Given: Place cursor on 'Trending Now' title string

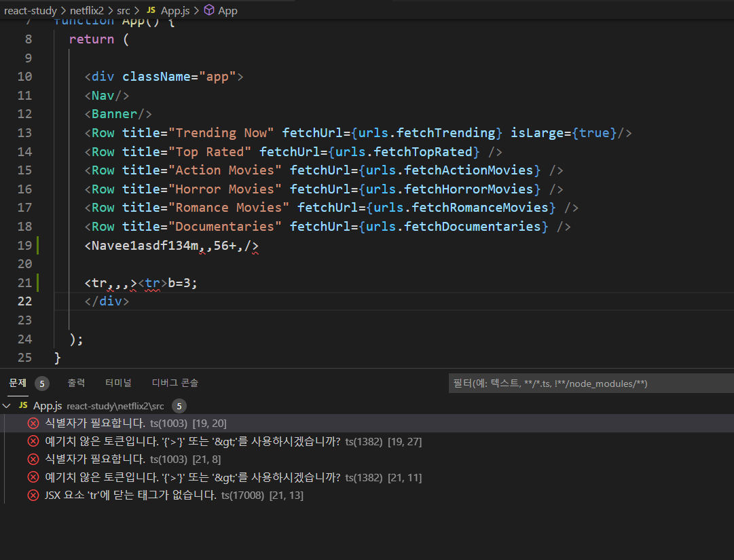Looking at the screenshot, I should 221,133.
